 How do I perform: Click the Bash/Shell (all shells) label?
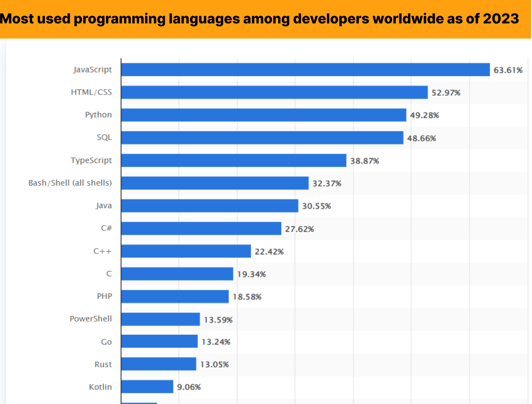(x=70, y=183)
